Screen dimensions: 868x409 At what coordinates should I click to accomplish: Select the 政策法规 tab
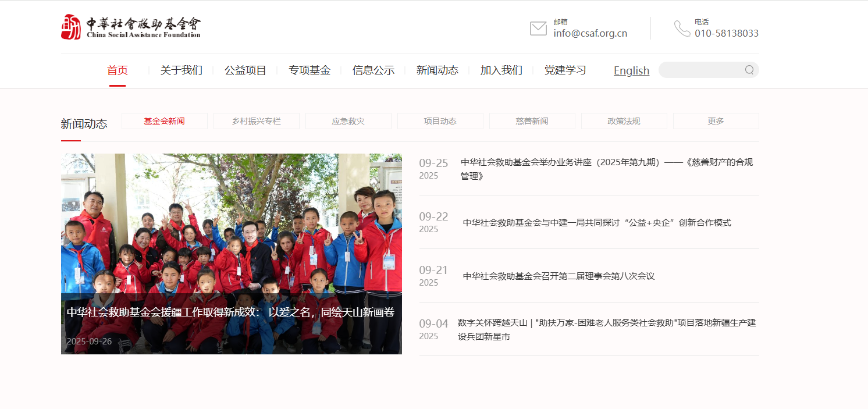click(x=624, y=121)
